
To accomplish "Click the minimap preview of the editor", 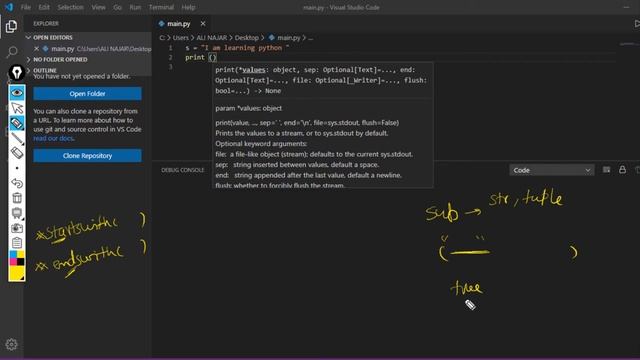I will click(629, 44).
